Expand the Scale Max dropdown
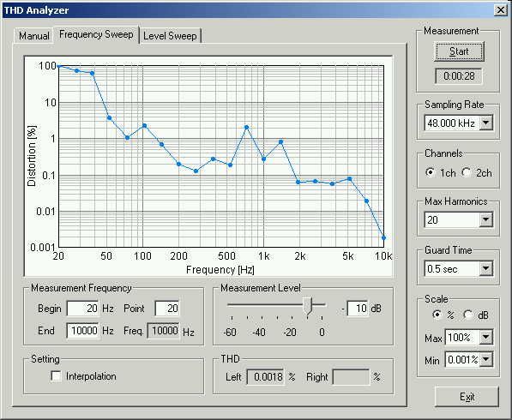Screen dimensions: 512x420 click(486, 337)
